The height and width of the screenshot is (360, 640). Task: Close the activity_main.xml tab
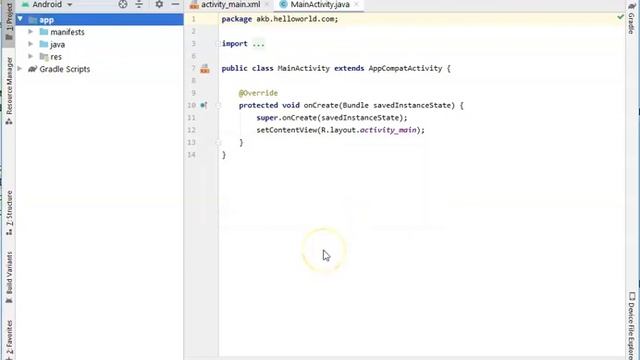pos(267,4)
